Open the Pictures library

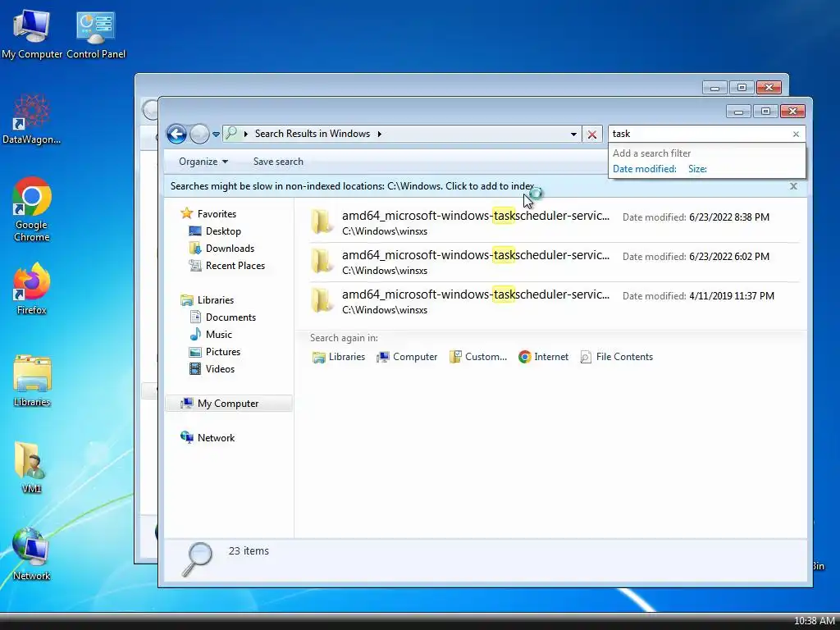[215, 352]
